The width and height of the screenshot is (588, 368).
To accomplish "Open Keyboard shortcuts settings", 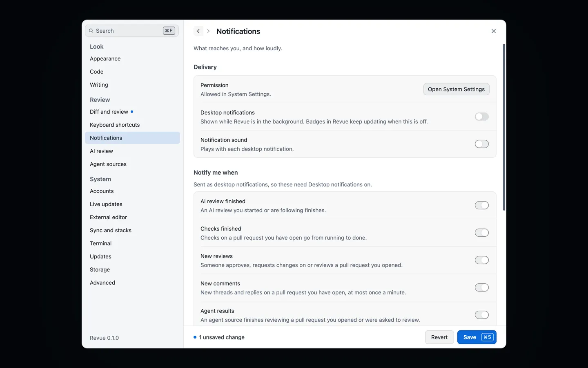I will (x=132, y=125).
